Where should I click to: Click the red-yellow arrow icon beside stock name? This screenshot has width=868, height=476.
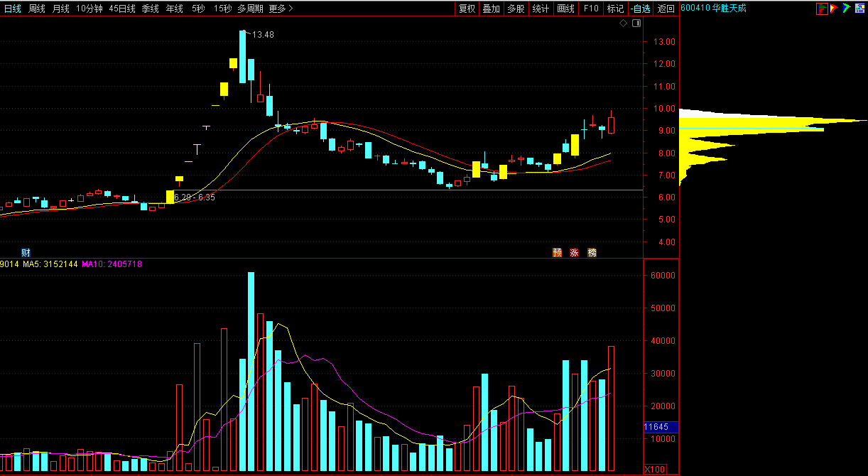pos(834,9)
